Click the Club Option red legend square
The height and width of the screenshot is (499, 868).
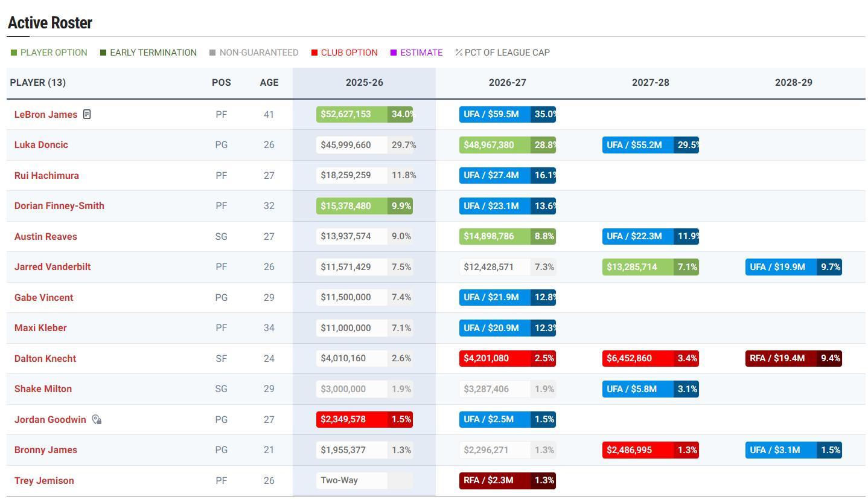pos(314,53)
